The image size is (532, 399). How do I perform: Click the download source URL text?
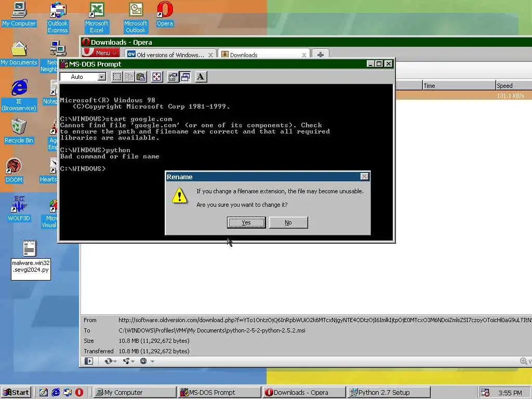[x=325, y=320]
